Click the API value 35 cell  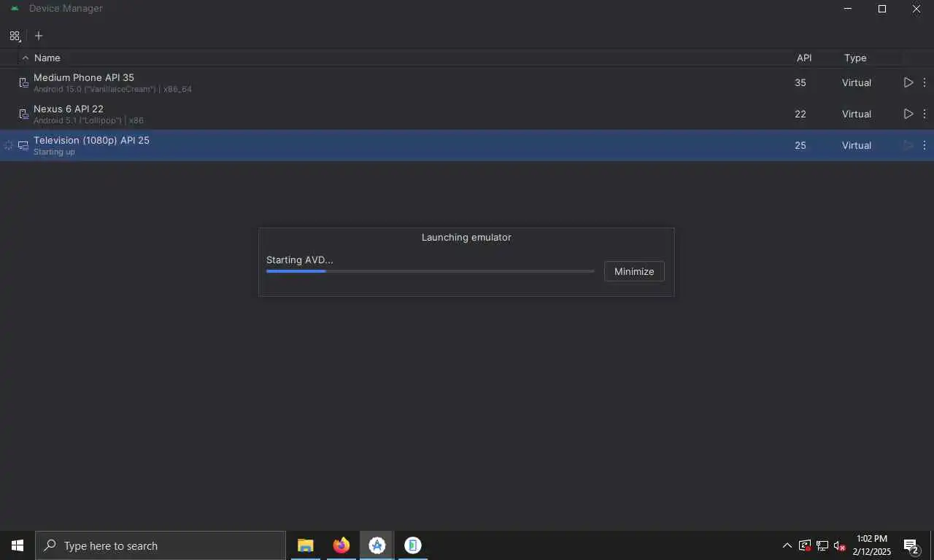tap(800, 82)
